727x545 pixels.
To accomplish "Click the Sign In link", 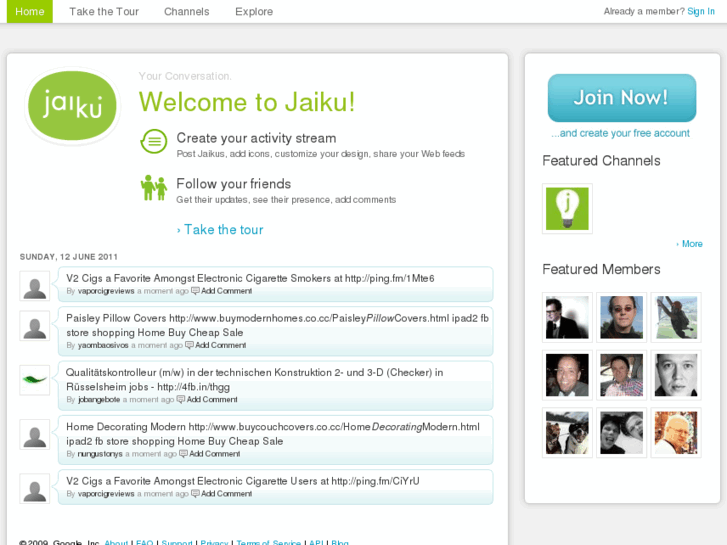I will (x=701, y=12).
